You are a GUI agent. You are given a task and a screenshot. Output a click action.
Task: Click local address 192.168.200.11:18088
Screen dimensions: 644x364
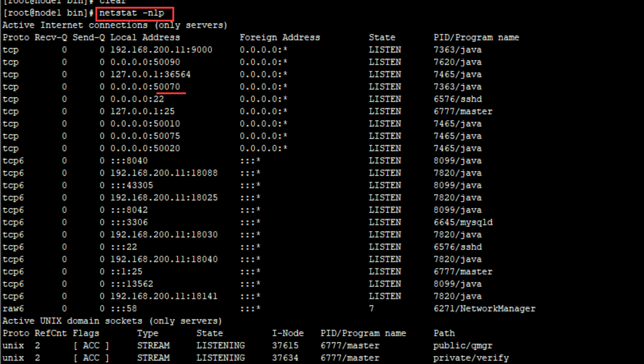(164, 173)
